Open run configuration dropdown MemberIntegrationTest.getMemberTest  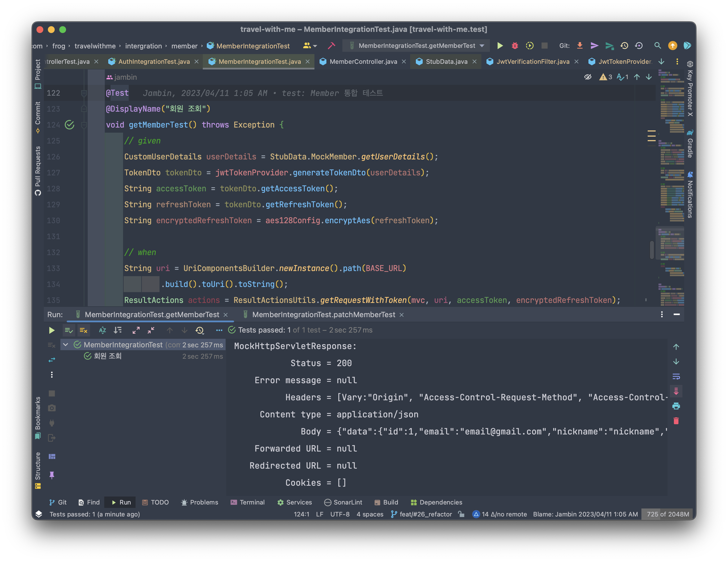pos(416,46)
